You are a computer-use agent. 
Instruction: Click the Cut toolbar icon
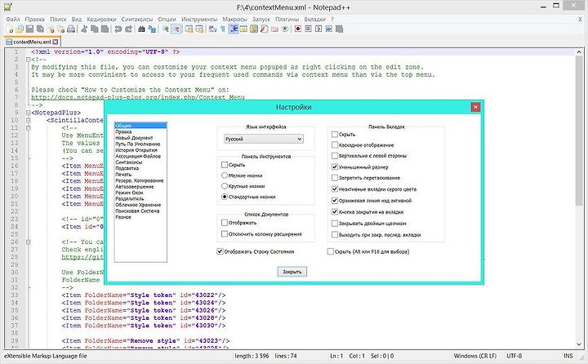[x=84, y=29]
